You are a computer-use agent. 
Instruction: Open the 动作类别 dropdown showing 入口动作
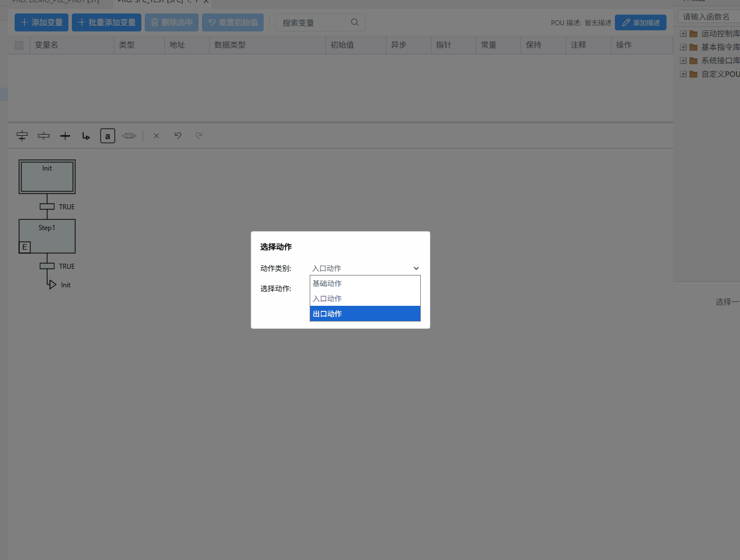tap(365, 268)
